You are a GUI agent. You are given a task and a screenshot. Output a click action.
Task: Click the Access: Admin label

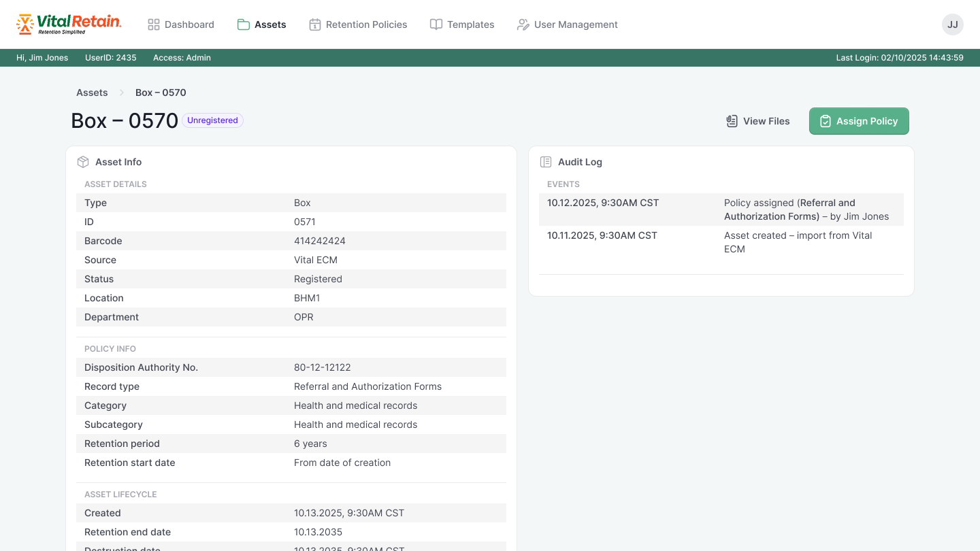coord(182,58)
